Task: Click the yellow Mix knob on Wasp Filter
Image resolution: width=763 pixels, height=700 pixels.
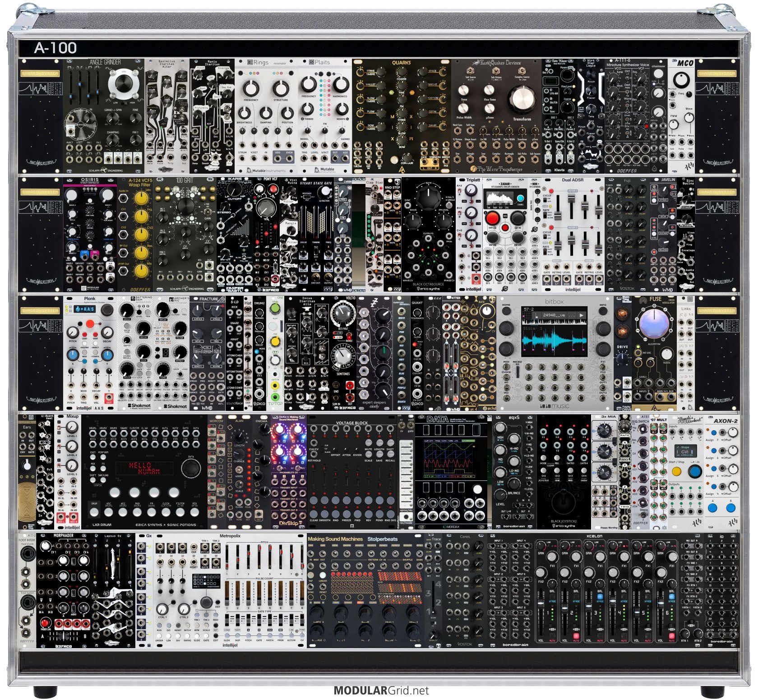Action: [x=141, y=271]
